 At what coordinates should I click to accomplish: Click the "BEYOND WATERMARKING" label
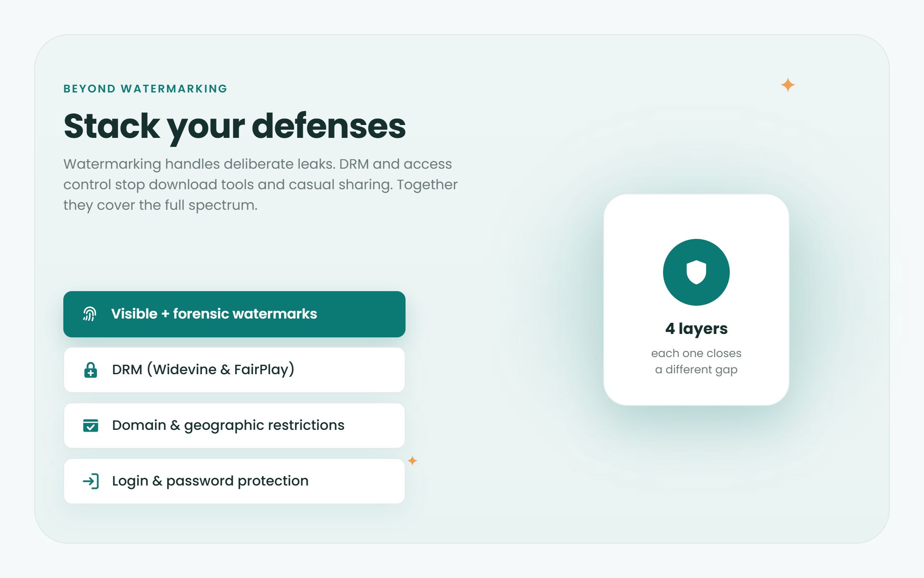click(145, 89)
